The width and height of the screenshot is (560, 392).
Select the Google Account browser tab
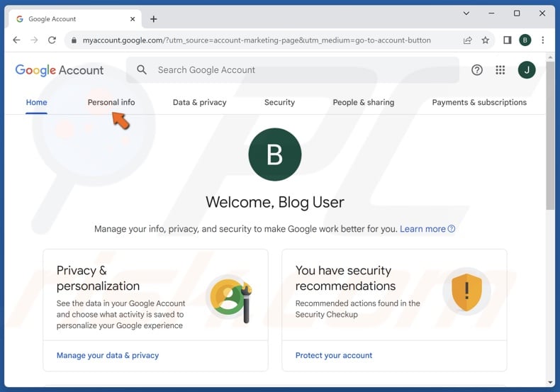(x=75, y=19)
